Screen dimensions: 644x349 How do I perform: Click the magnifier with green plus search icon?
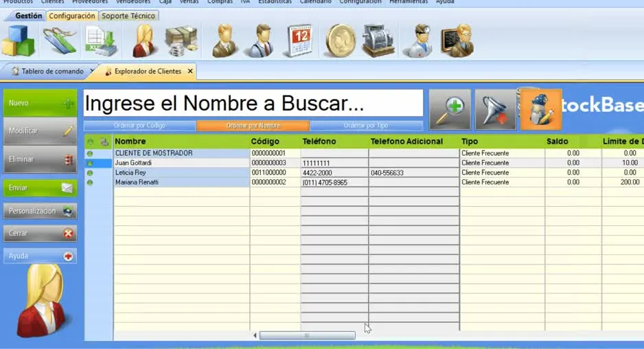[x=450, y=110]
